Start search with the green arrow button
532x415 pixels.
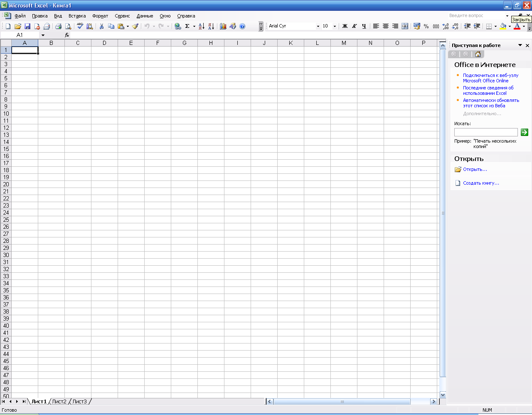click(525, 132)
